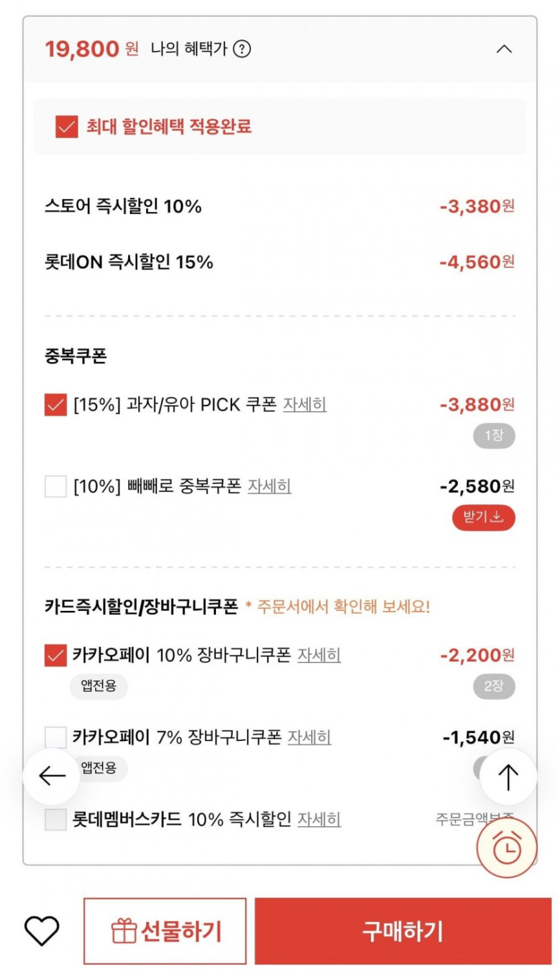Uncheck 최대 할인혜택 적용완료 checkbox

(66, 127)
